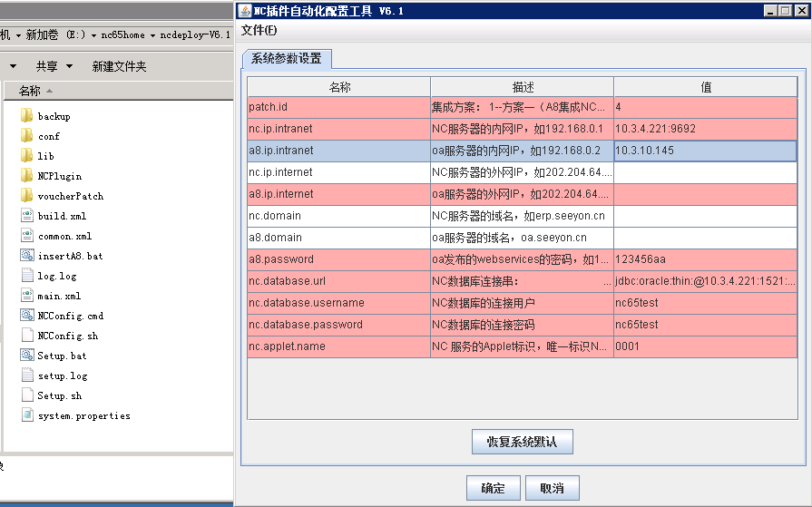Screen dimensions: 812x507
Task: Click the 新建文件夹 button in Explorer
Action: click(x=119, y=66)
